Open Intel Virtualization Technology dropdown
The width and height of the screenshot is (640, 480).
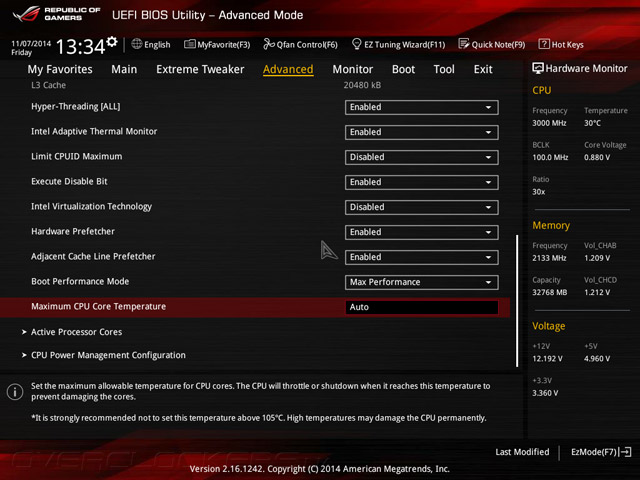coord(421,207)
